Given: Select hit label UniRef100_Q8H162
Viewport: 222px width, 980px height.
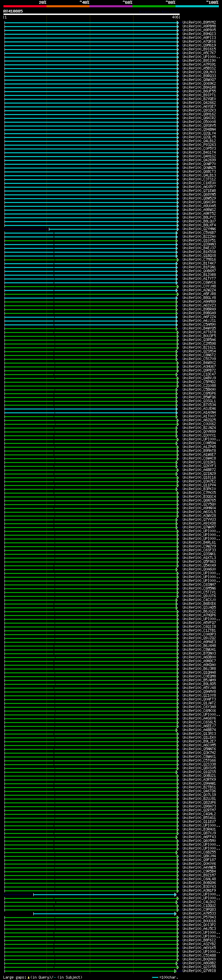Looking at the screenshot, I should click(199, 114).
